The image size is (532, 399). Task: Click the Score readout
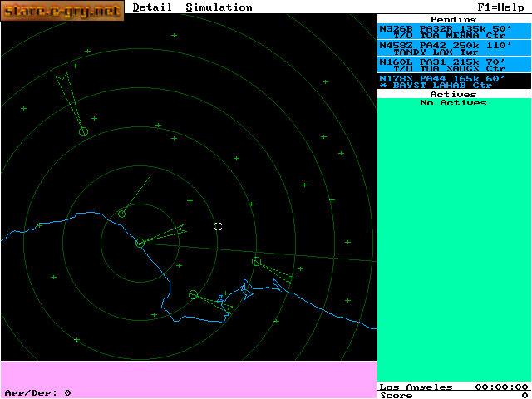[x=454, y=395]
